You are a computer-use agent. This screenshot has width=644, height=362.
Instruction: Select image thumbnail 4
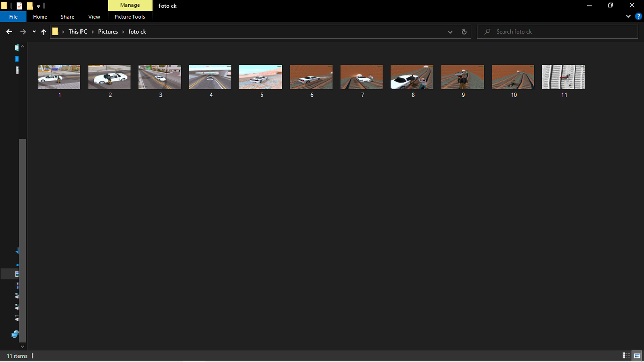[210, 77]
